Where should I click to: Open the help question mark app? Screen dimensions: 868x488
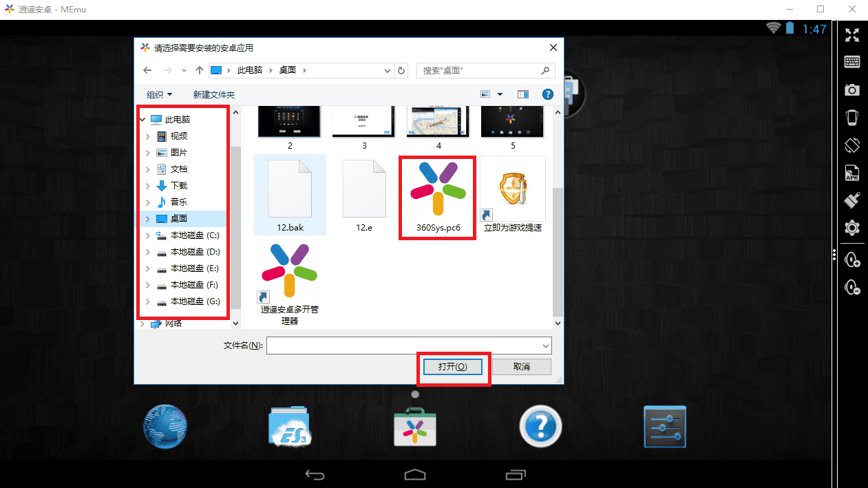(540, 427)
